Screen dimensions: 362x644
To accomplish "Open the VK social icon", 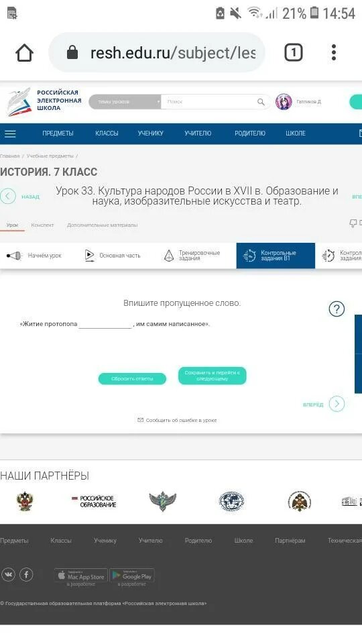I will 8,575.
